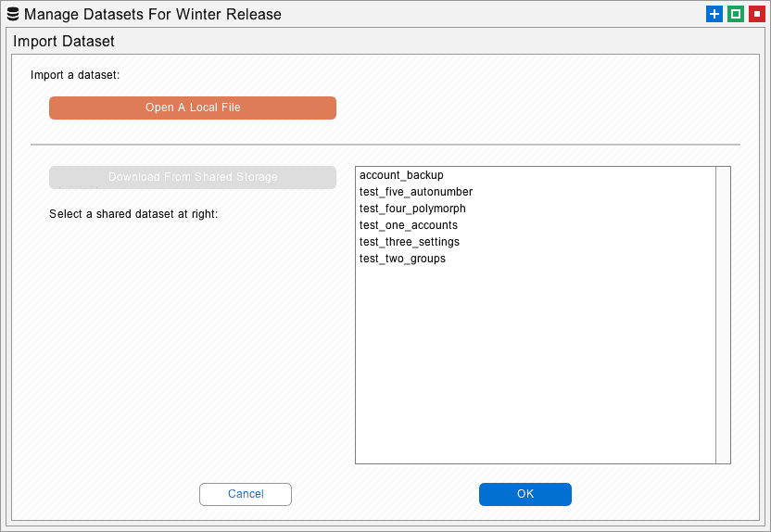
Task: Click the red square close button
Action: (757, 14)
